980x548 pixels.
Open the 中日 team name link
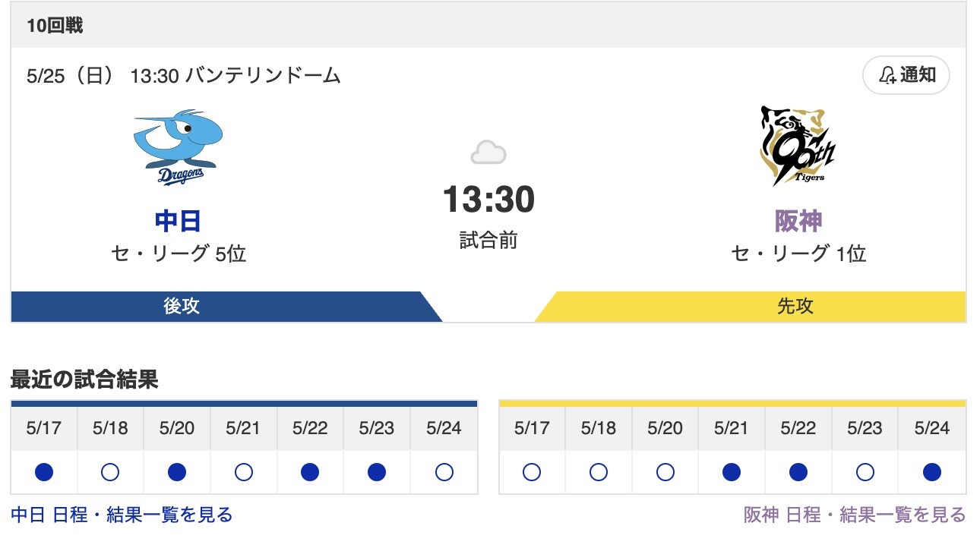pos(179,221)
